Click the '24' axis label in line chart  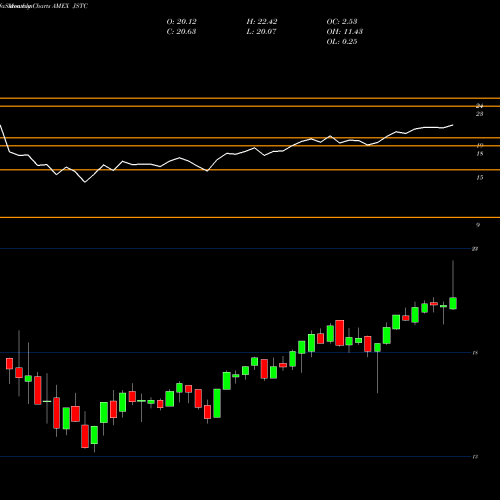pos(480,106)
